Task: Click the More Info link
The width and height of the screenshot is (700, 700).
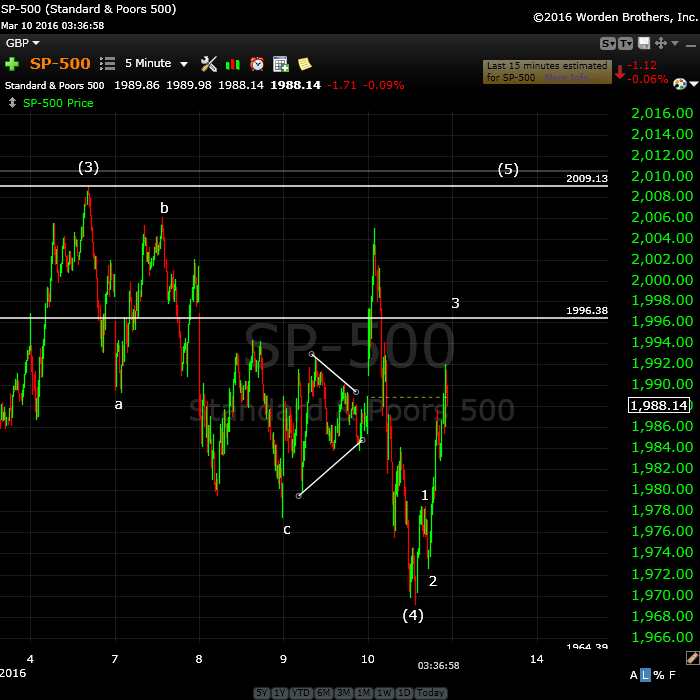Action: [571, 78]
